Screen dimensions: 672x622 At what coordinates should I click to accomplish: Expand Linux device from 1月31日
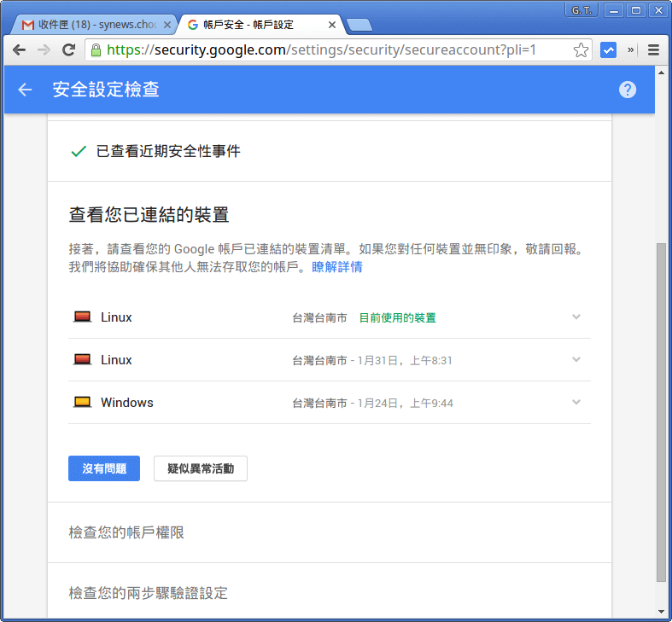(576, 359)
